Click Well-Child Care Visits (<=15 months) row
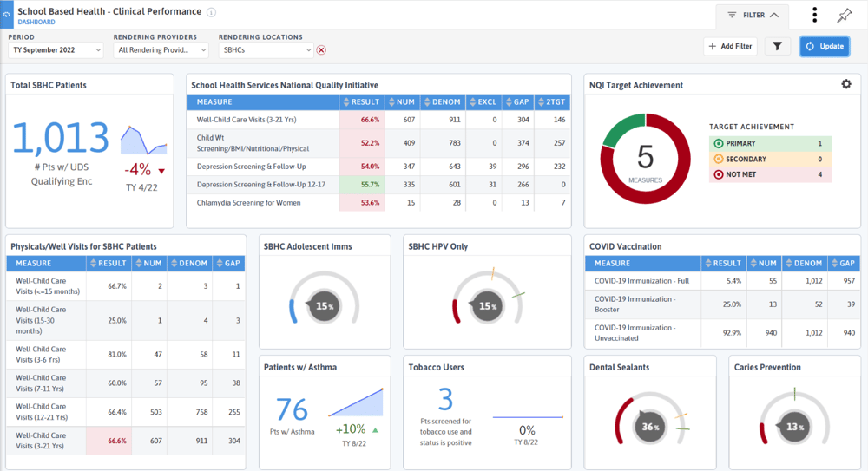 click(x=126, y=286)
